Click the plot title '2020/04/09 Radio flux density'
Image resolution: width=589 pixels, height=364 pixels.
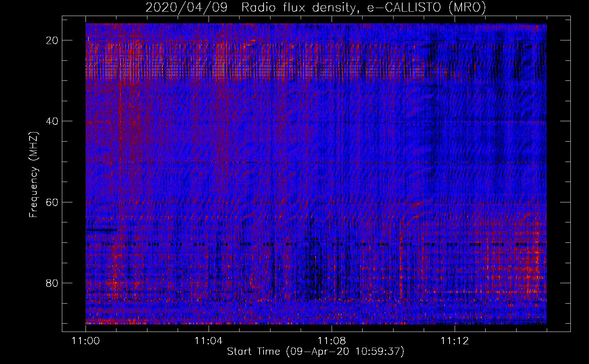pyautogui.click(x=316, y=8)
